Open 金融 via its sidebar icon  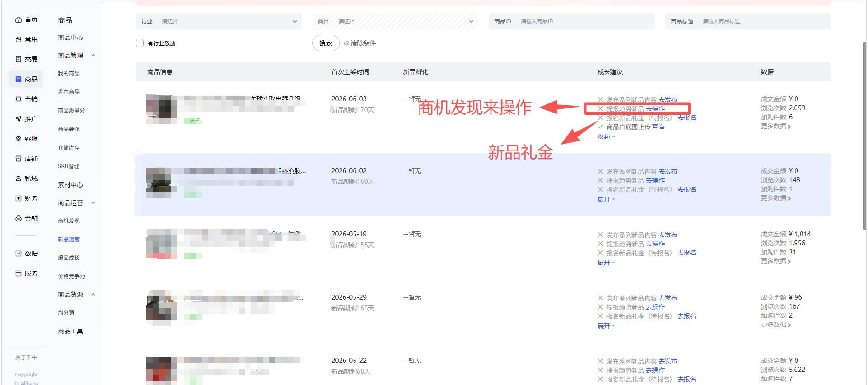pos(19,218)
